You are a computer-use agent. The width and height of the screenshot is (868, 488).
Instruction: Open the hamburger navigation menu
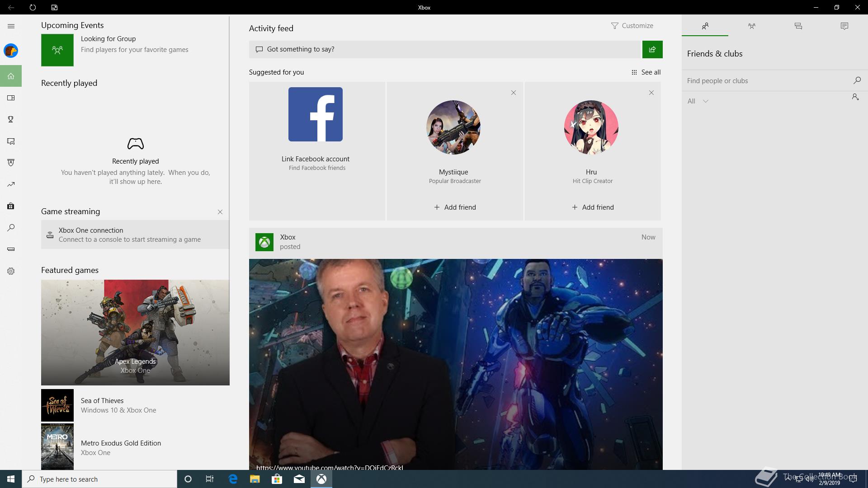(x=11, y=26)
